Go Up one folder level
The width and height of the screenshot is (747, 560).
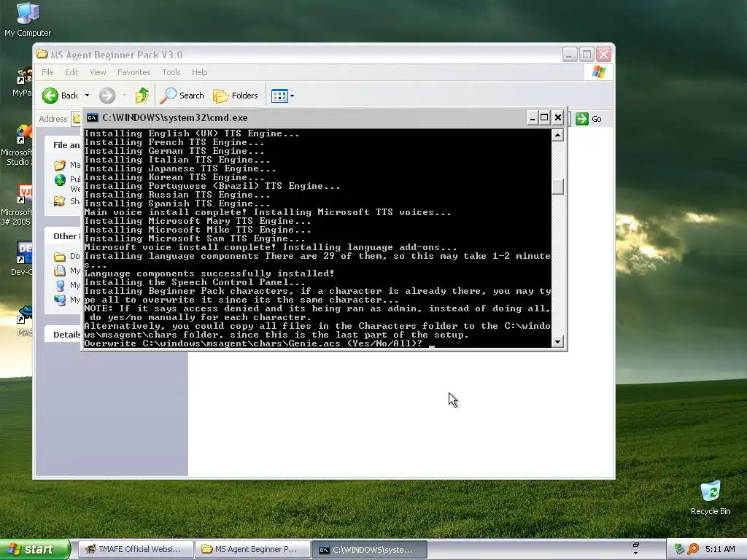click(x=142, y=96)
